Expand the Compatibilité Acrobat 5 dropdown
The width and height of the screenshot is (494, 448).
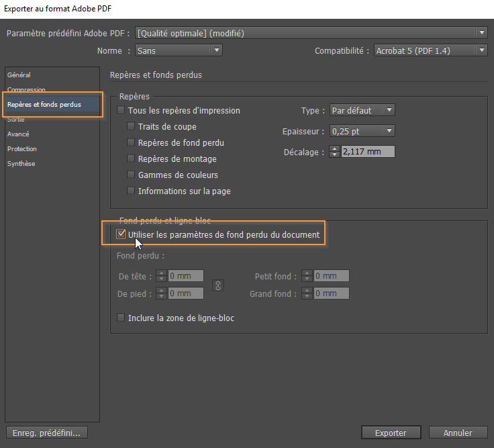(431, 50)
